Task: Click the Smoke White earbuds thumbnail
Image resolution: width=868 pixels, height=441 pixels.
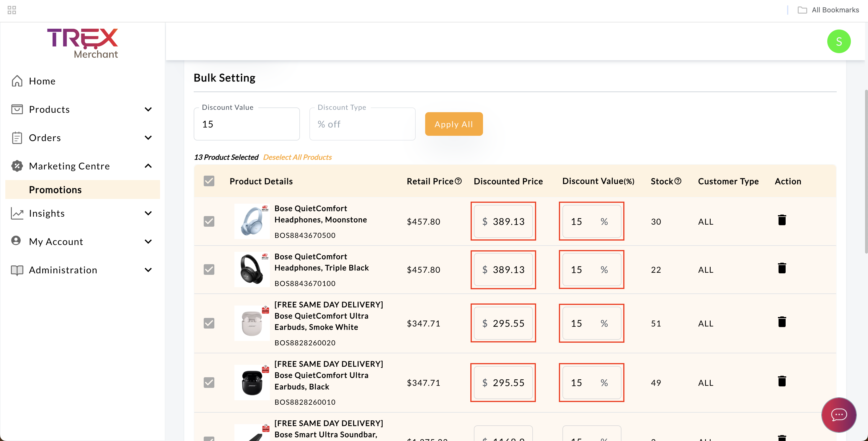Action: pos(252,323)
